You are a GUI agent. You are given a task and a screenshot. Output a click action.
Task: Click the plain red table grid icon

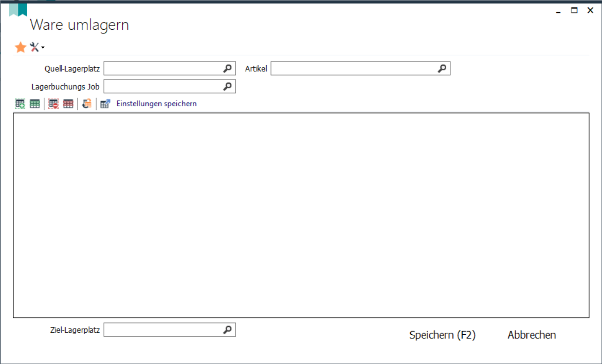68,104
